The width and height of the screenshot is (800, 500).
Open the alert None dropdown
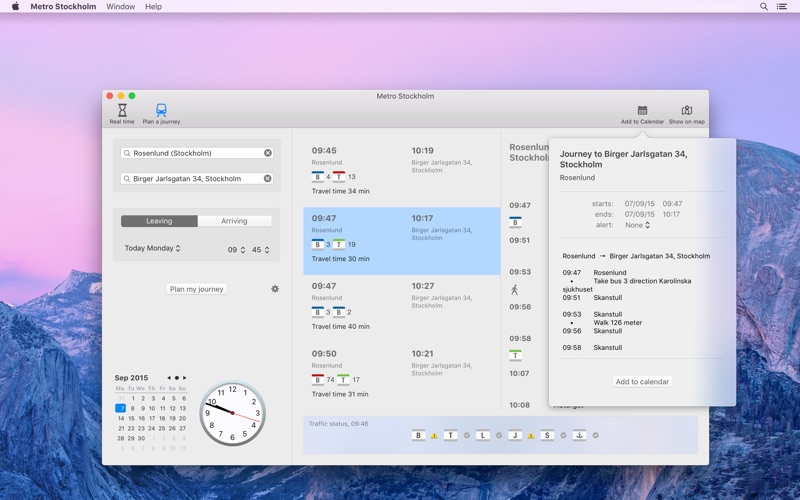[637, 225]
